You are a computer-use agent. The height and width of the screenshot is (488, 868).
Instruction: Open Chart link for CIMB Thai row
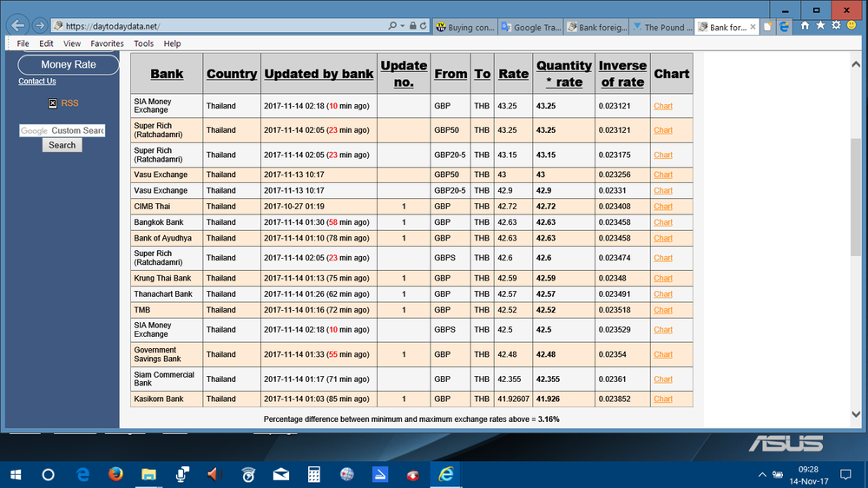pyautogui.click(x=663, y=206)
